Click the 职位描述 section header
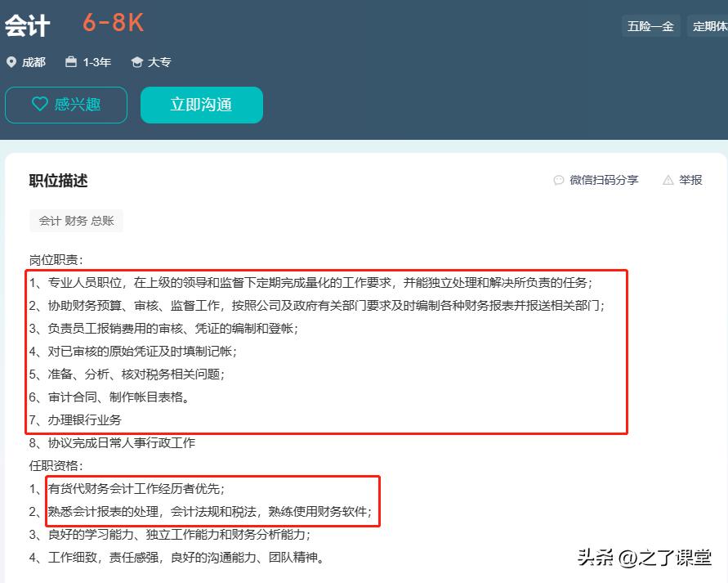Viewport: 728px width, 583px height. (56, 181)
